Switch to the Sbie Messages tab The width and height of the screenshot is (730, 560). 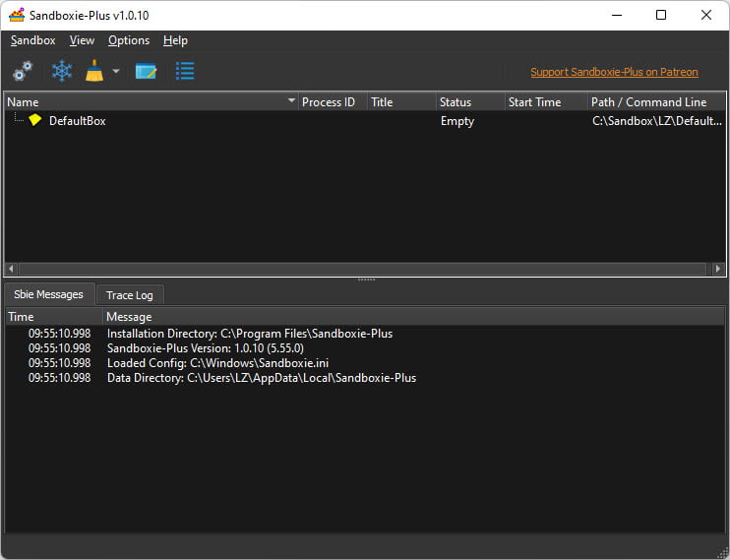49,294
